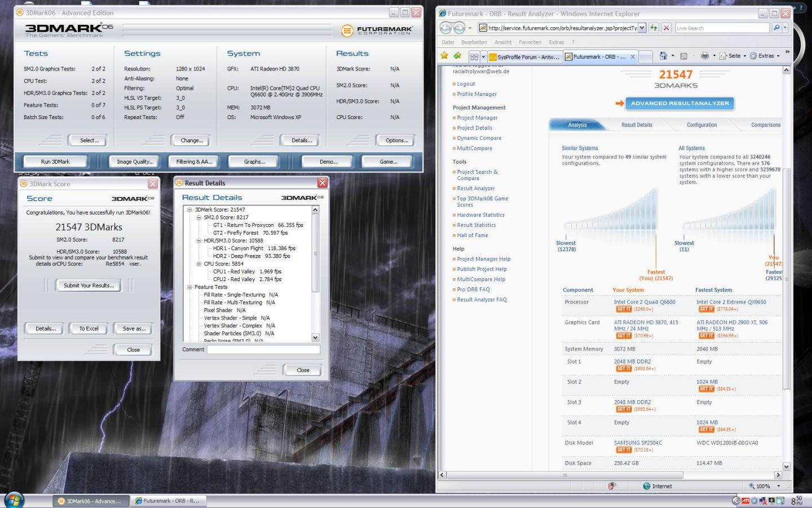Click the webpage horizontal scrollbar thumb

[565, 475]
